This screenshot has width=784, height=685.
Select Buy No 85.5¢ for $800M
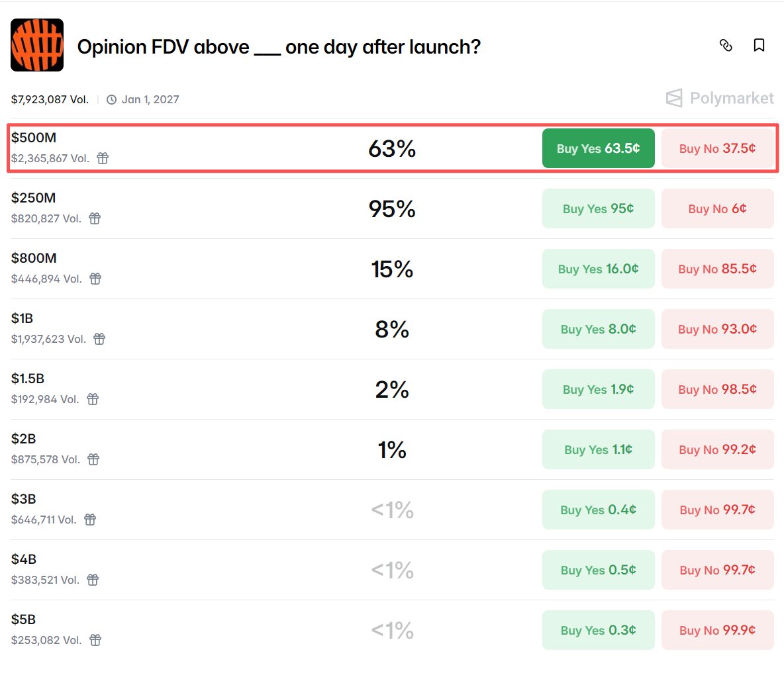717,269
